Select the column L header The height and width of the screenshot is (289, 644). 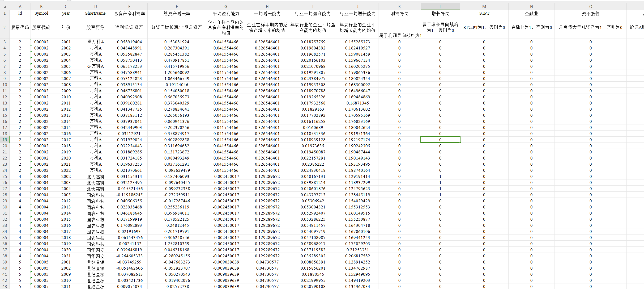pyautogui.click(x=440, y=7)
